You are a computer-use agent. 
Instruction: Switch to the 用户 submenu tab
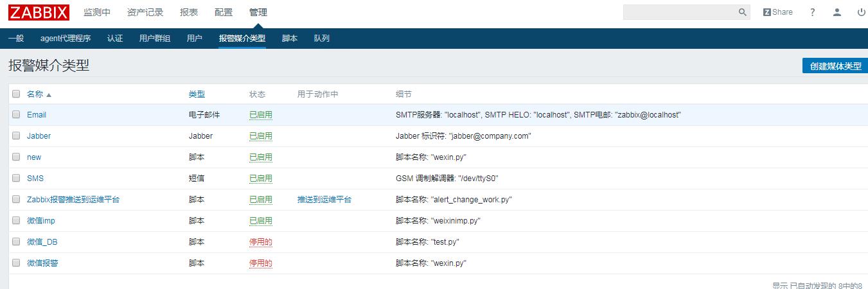(x=195, y=39)
